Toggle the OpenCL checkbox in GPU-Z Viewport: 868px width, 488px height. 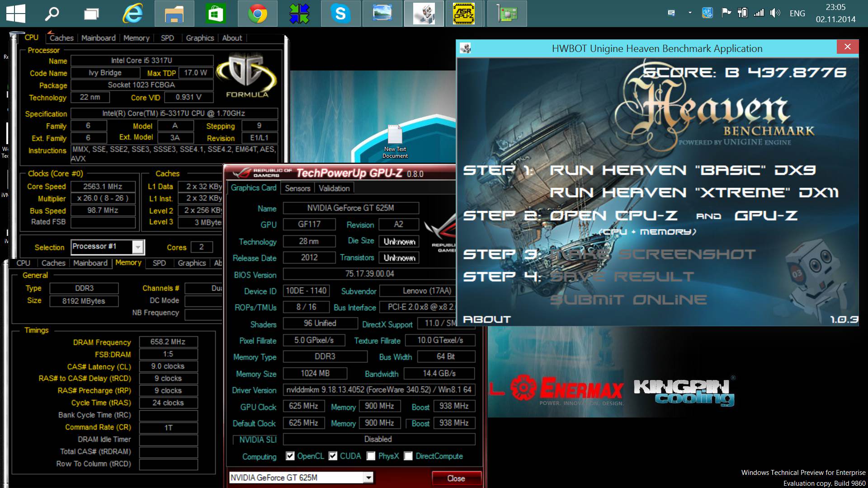click(290, 456)
